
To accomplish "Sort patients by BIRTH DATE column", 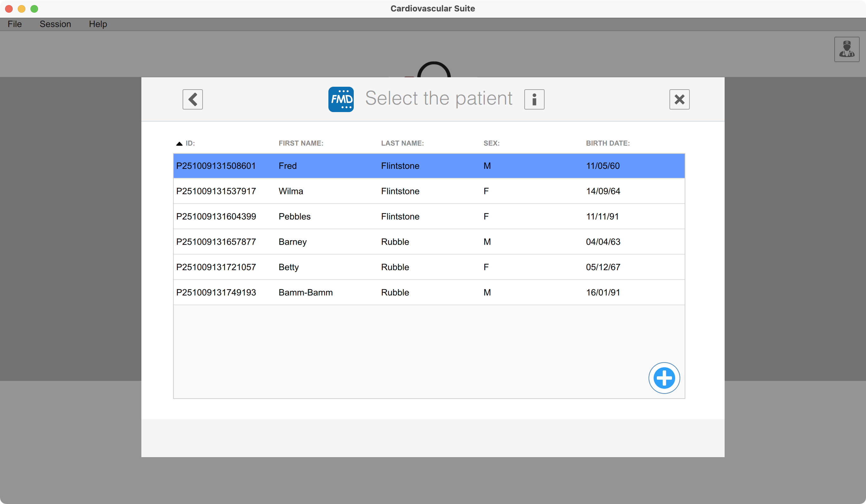I will point(608,143).
